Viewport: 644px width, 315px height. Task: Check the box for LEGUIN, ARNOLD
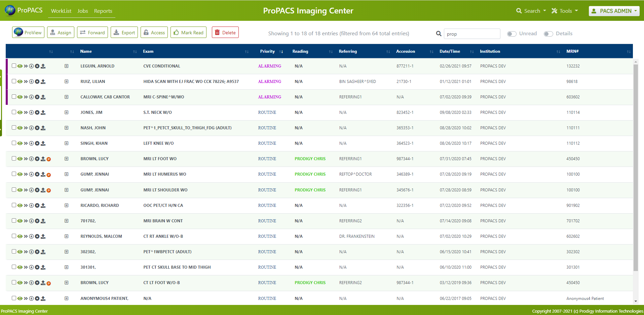point(14,66)
